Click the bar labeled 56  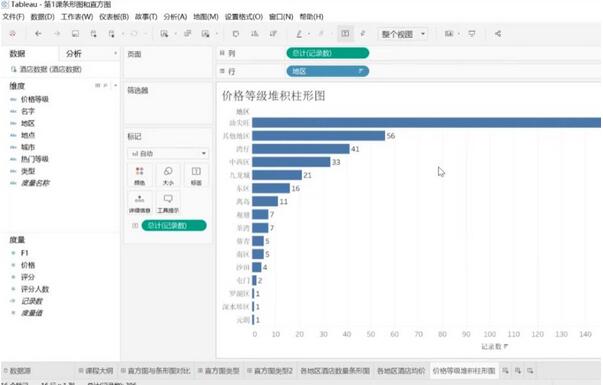[318, 136]
